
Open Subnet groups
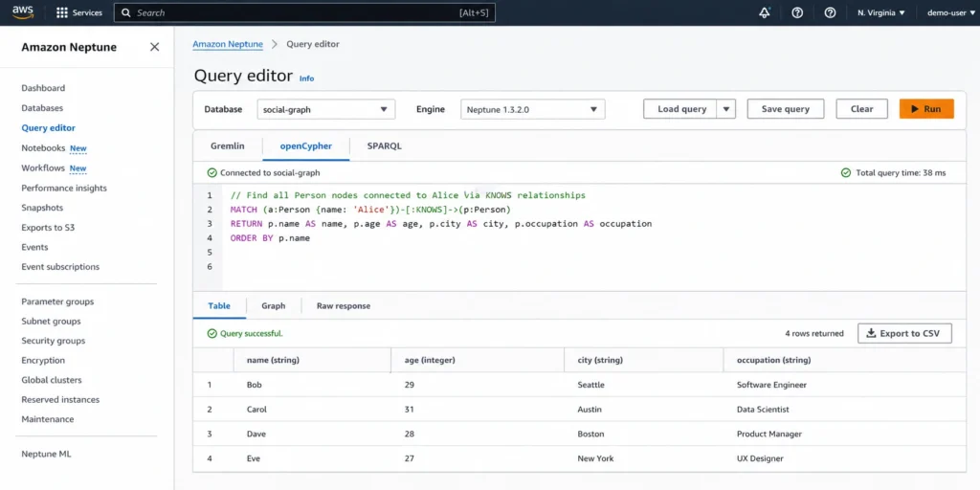pos(51,322)
